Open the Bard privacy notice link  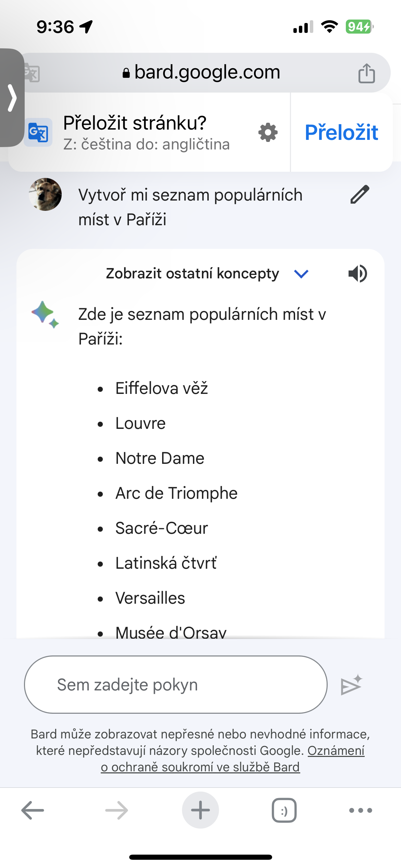coord(200,767)
